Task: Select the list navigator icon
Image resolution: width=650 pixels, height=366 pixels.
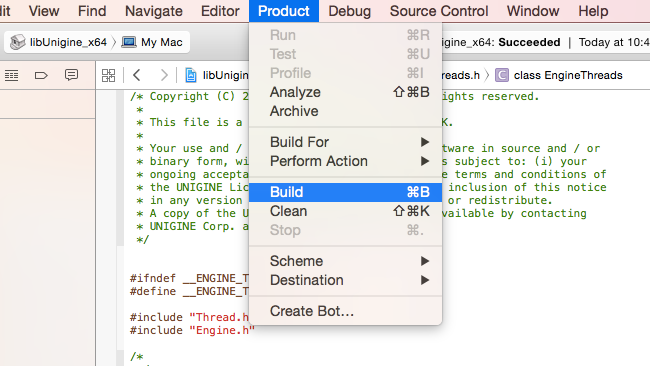Action: (x=12, y=75)
